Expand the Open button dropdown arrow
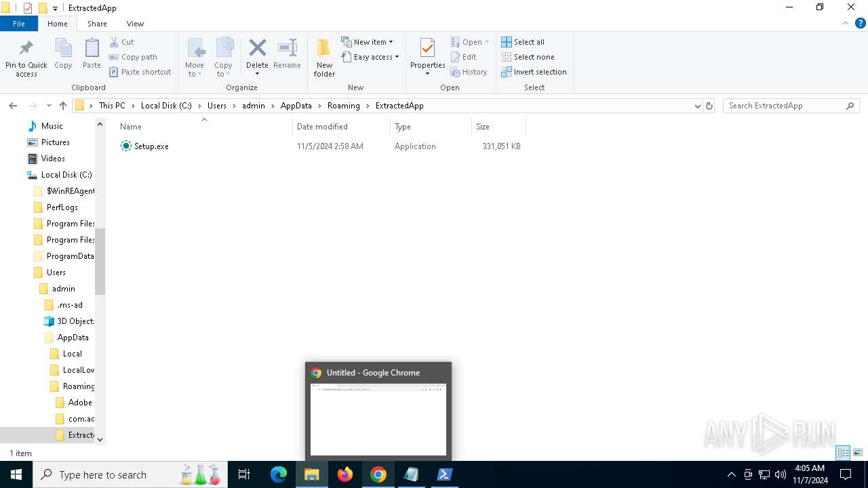 pos(487,42)
